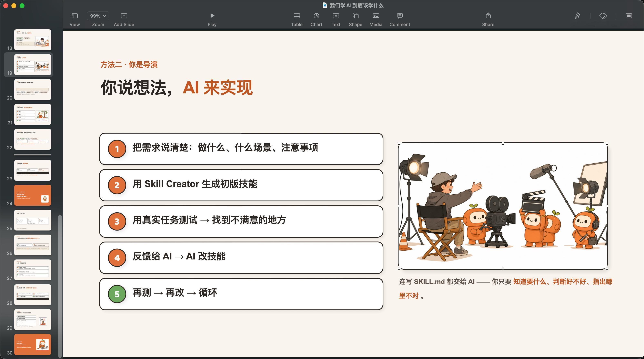This screenshot has width=644, height=359.
Task: Click the Add Slide button
Action: (124, 20)
